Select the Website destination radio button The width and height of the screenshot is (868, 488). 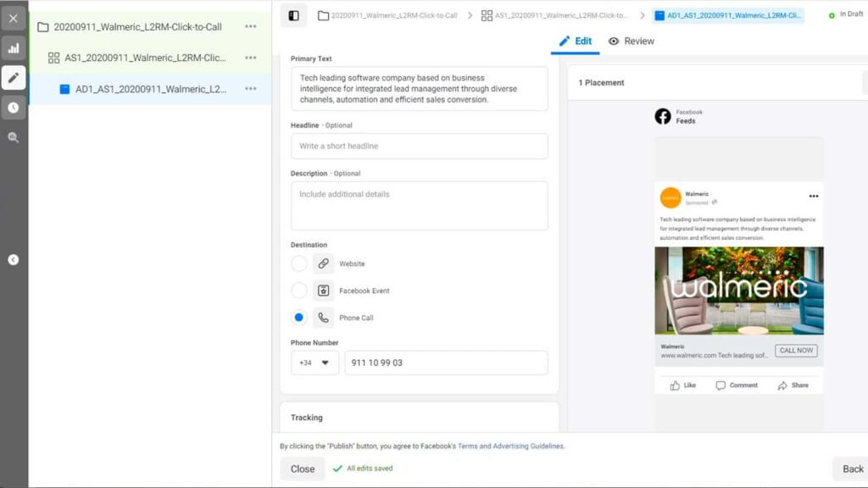point(299,264)
